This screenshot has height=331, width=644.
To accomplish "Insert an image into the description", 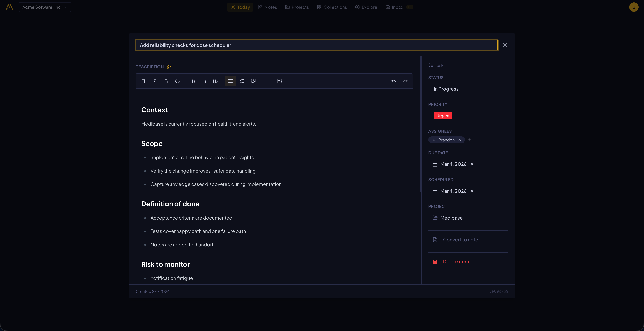I will pyautogui.click(x=280, y=81).
